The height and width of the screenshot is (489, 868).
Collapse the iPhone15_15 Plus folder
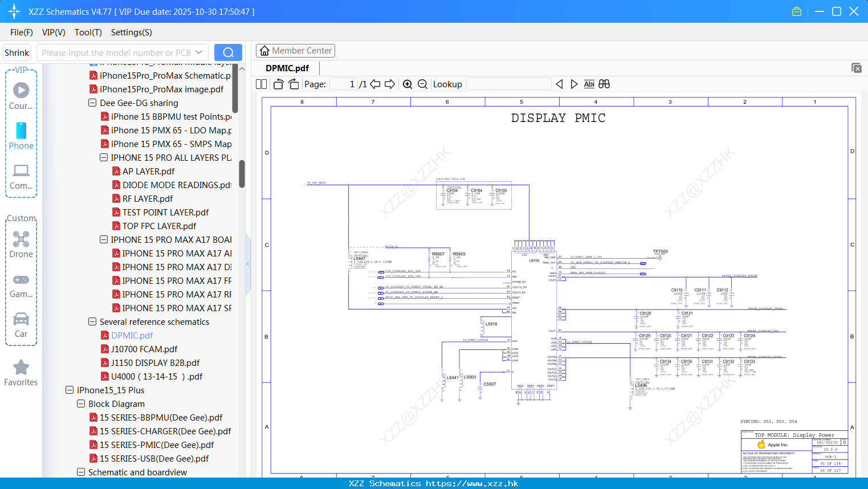[70, 390]
